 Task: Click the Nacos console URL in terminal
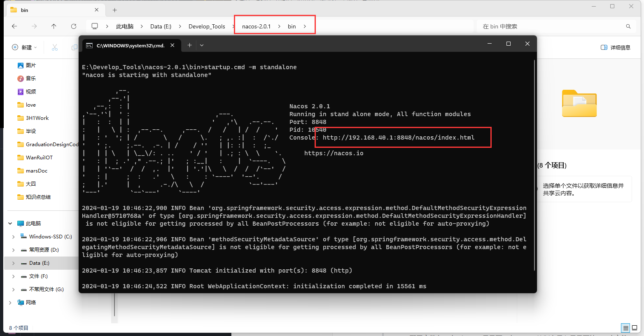click(x=399, y=138)
